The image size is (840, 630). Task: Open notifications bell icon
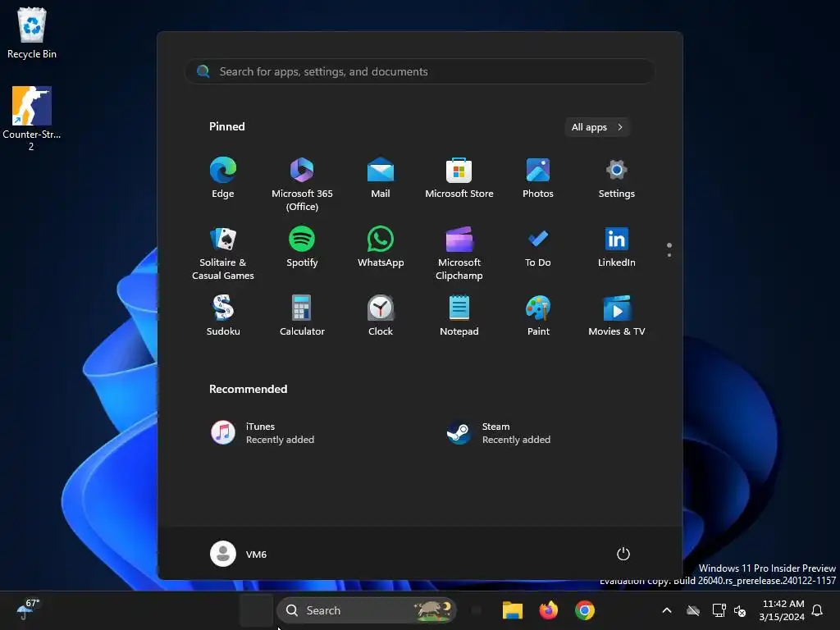[x=818, y=610]
